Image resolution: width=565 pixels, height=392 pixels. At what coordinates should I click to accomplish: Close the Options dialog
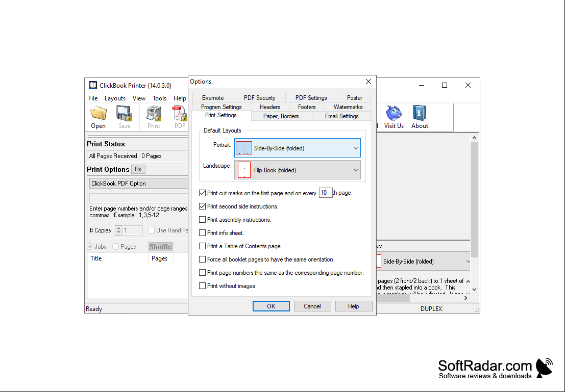(369, 82)
